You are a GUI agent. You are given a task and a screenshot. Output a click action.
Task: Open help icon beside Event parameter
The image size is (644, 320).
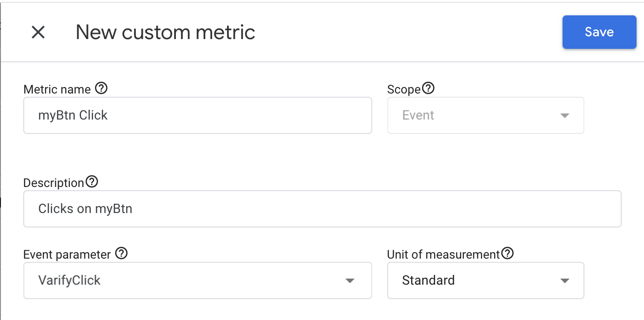121,253
